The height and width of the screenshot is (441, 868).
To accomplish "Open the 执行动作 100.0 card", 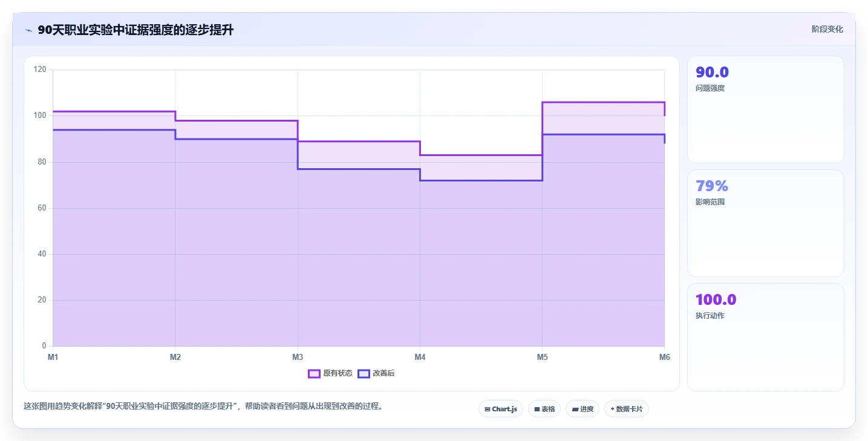I will (765, 337).
